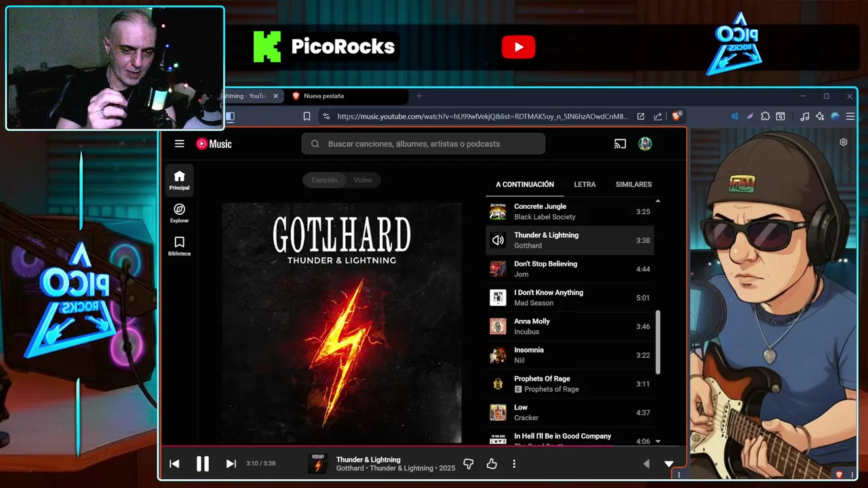Open the Brave Shields lion icon
Screen dimensions: 868x488
coord(676,117)
